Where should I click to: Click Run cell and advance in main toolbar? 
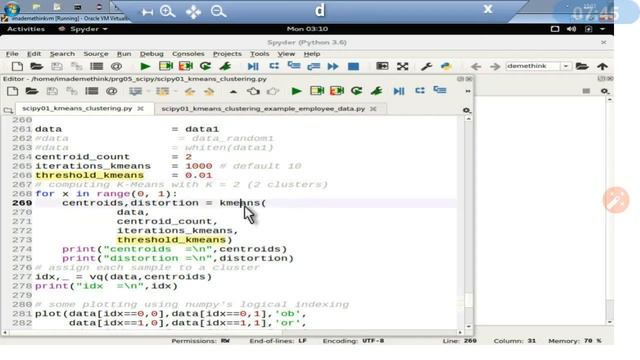click(x=186, y=66)
